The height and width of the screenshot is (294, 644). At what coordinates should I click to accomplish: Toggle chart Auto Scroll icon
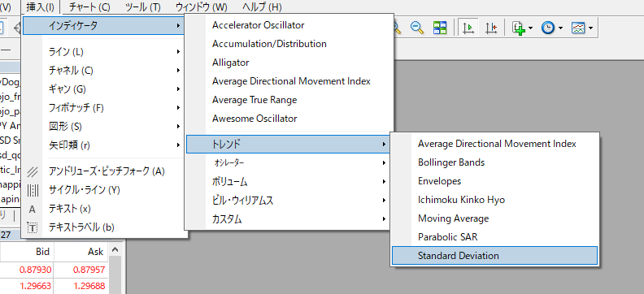click(468, 28)
